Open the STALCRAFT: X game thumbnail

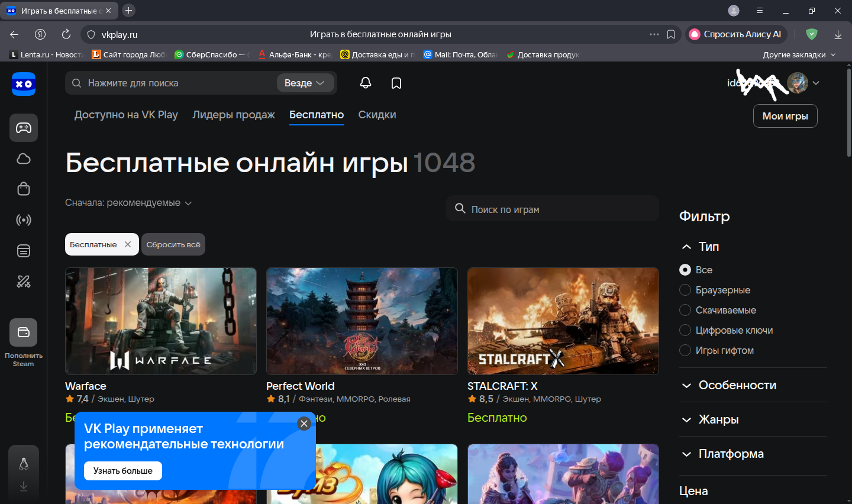563,321
